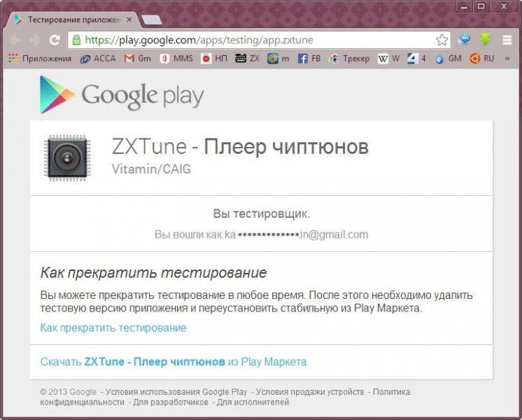Open a new browser tab
Image resolution: width=522 pixels, height=420 pixels.
150,20
